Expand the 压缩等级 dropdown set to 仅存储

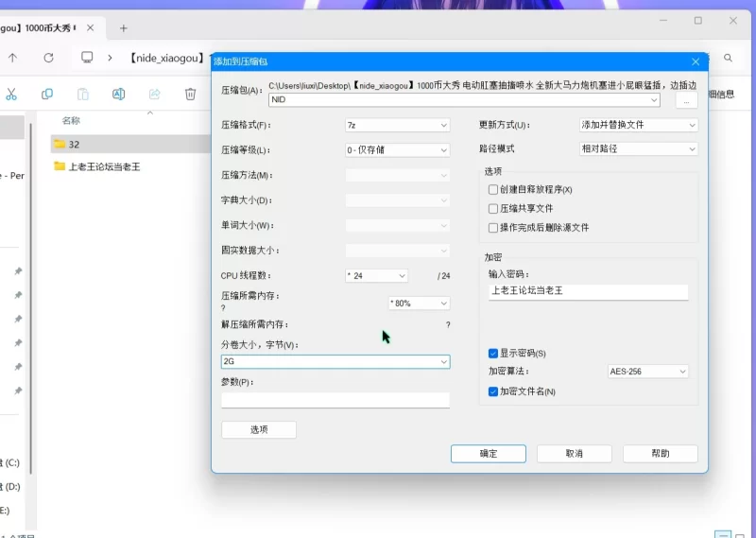pyautogui.click(x=397, y=149)
